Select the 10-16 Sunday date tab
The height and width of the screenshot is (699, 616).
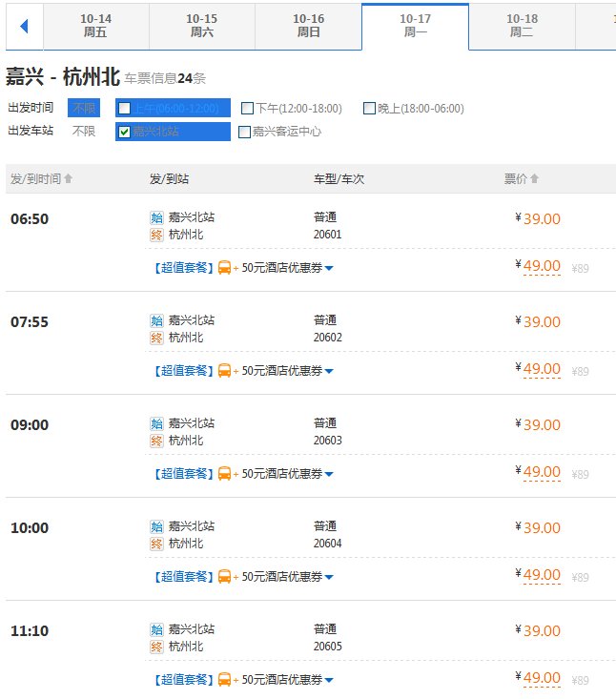click(308, 26)
